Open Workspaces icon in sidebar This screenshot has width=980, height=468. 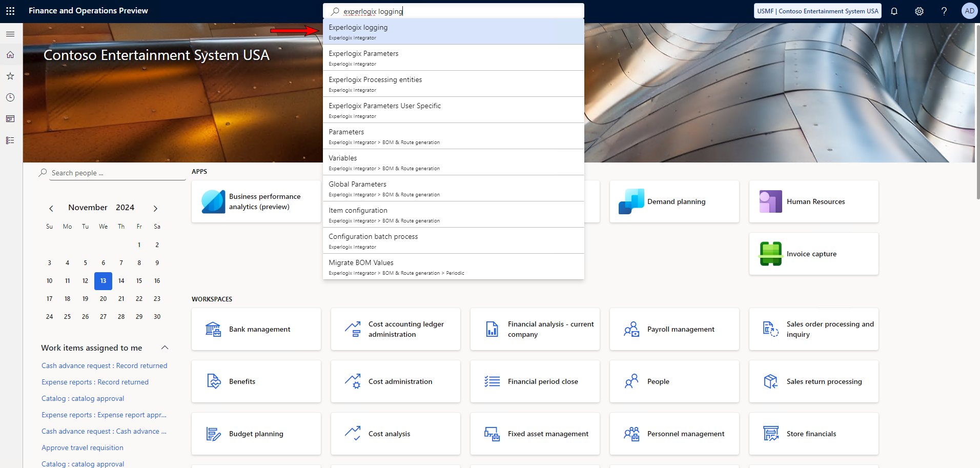point(10,119)
